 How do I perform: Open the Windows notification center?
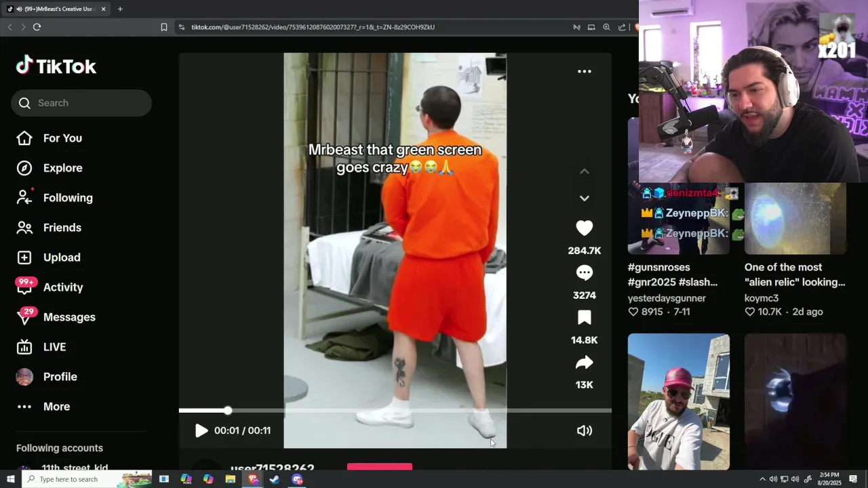[853, 479]
